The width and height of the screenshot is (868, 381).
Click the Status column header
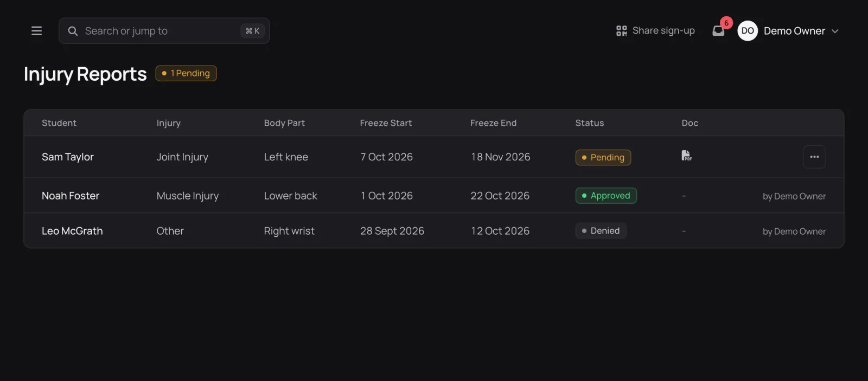pyautogui.click(x=590, y=123)
